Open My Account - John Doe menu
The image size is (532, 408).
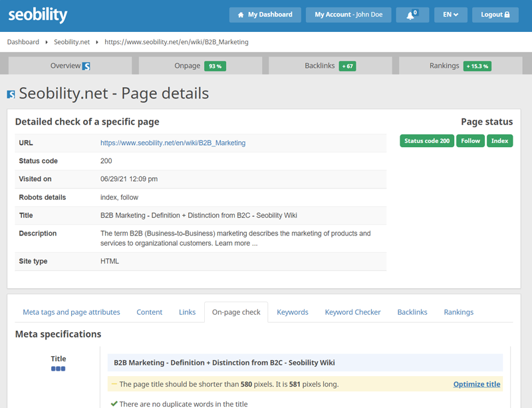[348, 15]
